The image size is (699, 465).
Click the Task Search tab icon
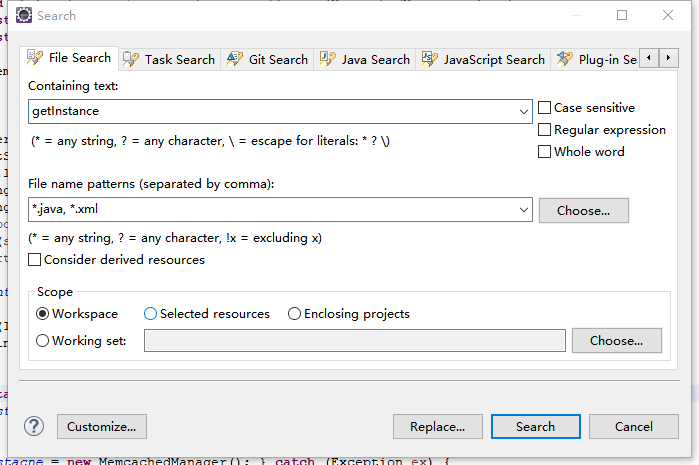click(131, 59)
